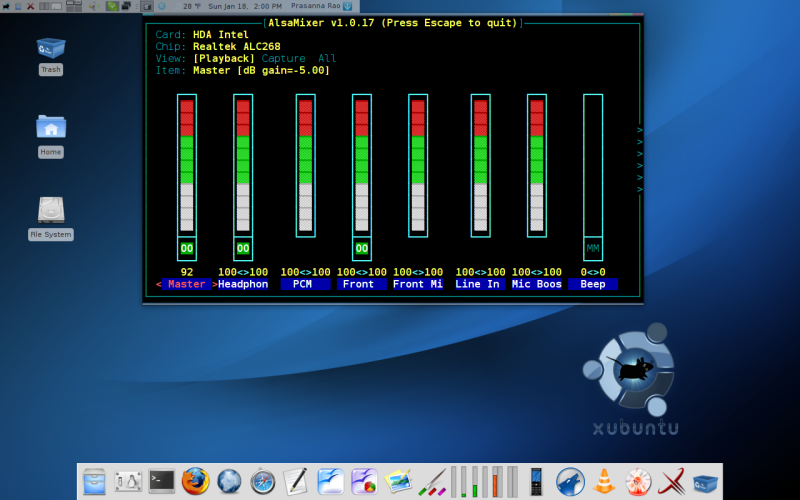Select the Front channel label
The width and height of the screenshot is (800, 500).
click(x=362, y=284)
